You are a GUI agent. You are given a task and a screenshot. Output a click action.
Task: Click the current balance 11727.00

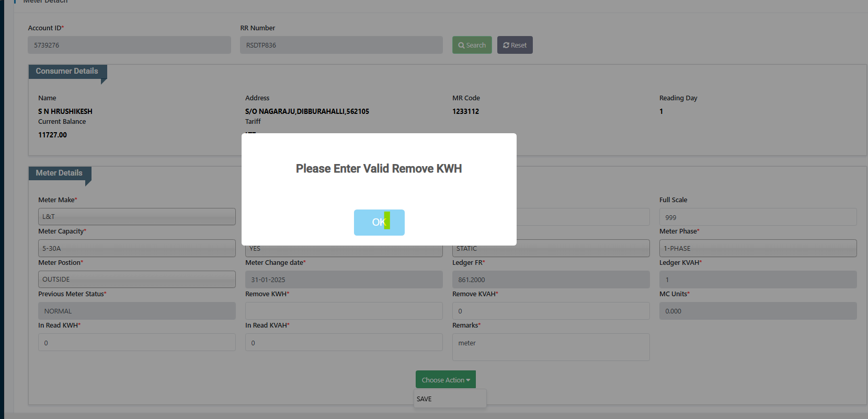pos(53,135)
